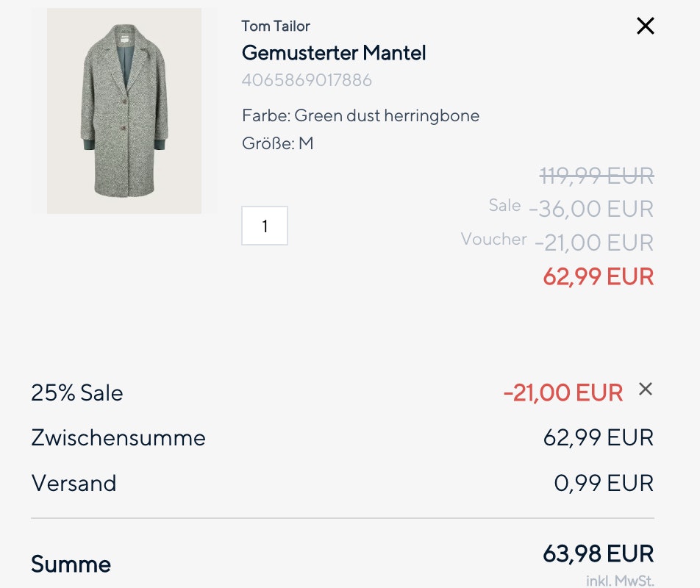Select the color label Green dust herringbone
Image resolution: width=700 pixels, height=588 pixels.
[360, 115]
